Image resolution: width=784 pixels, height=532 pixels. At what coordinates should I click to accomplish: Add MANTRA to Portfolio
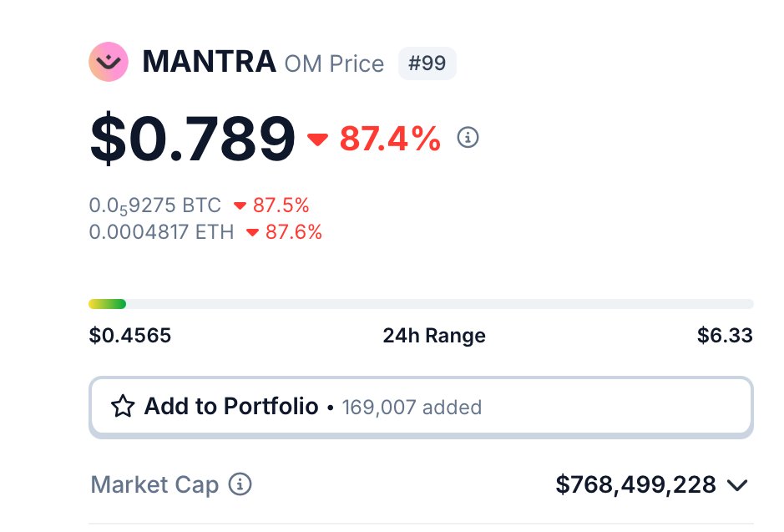pos(421,407)
